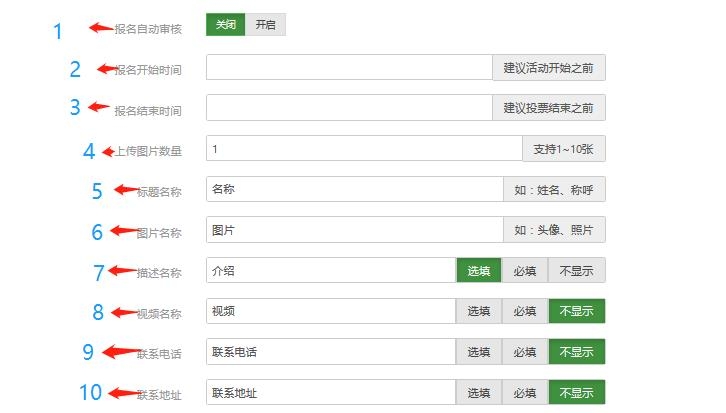Click the 标题名称 text field
The width and height of the screenshot is (726, 413).
tap(354, 189)
